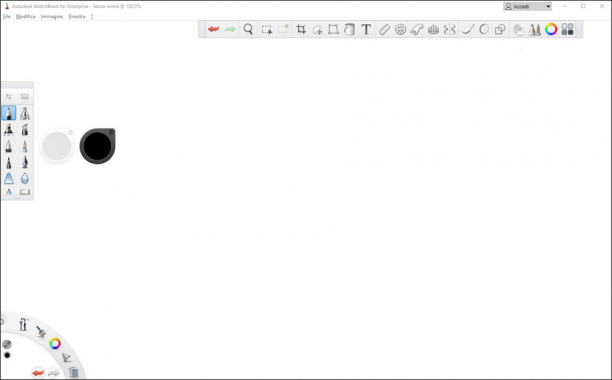Click the red Undo arrow in top toolbar
612x380 pixels.
point(213,29)
